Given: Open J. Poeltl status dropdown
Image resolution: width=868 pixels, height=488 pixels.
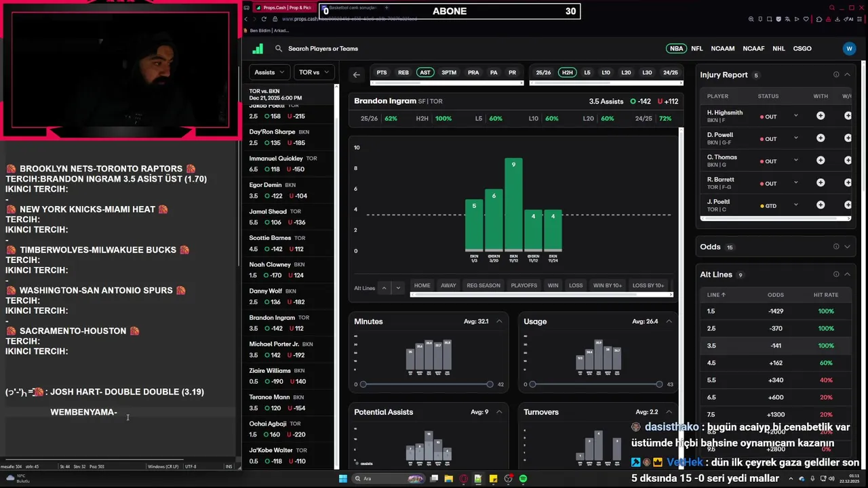Looking at the screenshot, I should (796, 205).
